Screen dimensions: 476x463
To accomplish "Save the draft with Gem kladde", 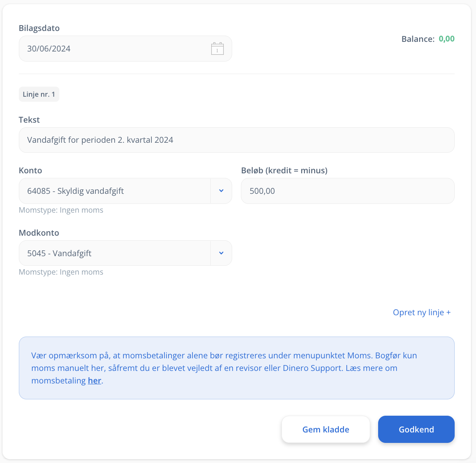I will (326, 429).
